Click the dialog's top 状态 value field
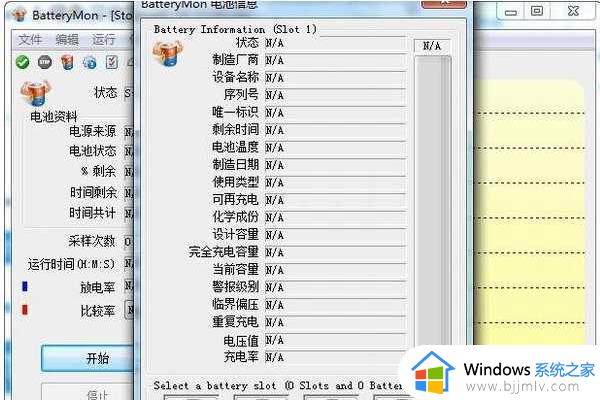600x400 pixels. coord(335,43)
